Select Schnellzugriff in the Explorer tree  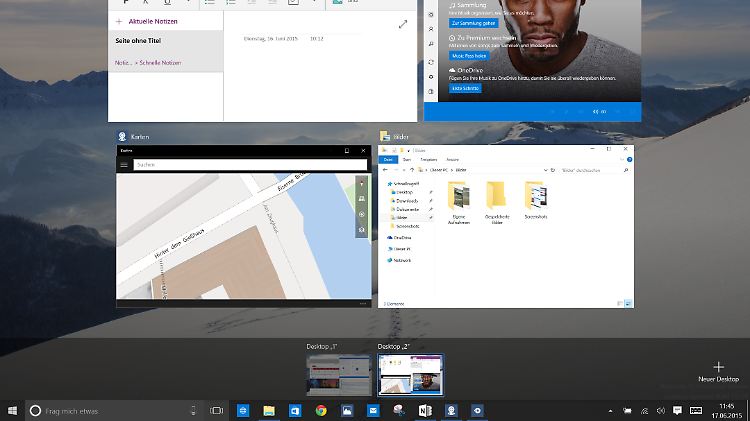[x=403, y=183]
